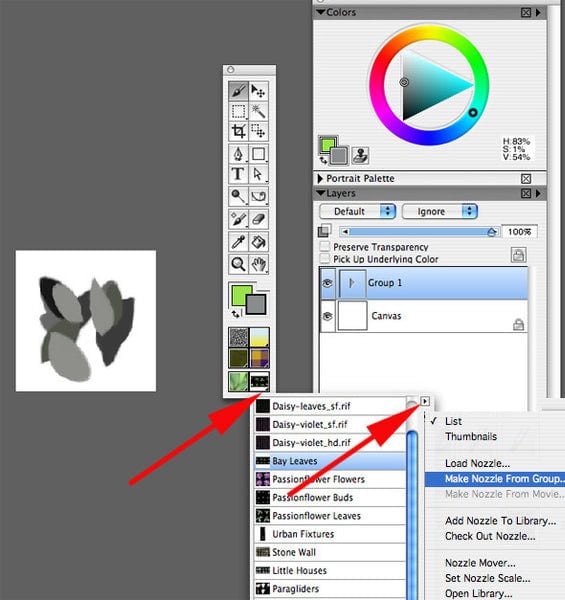The width and height of the screenshot is (565, 600).
Task: Click the nozzle list scrollbar
Action: coord(412,513)
